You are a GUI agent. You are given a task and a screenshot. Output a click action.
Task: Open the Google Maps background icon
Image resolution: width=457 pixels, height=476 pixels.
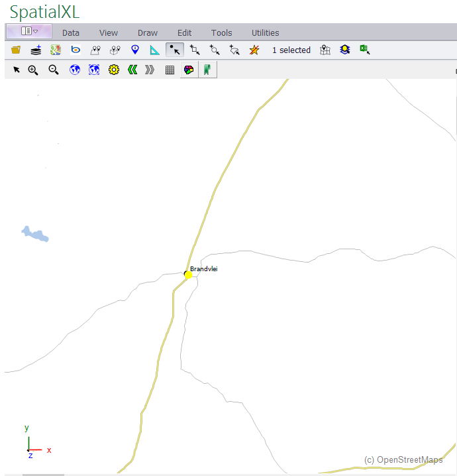56,50
